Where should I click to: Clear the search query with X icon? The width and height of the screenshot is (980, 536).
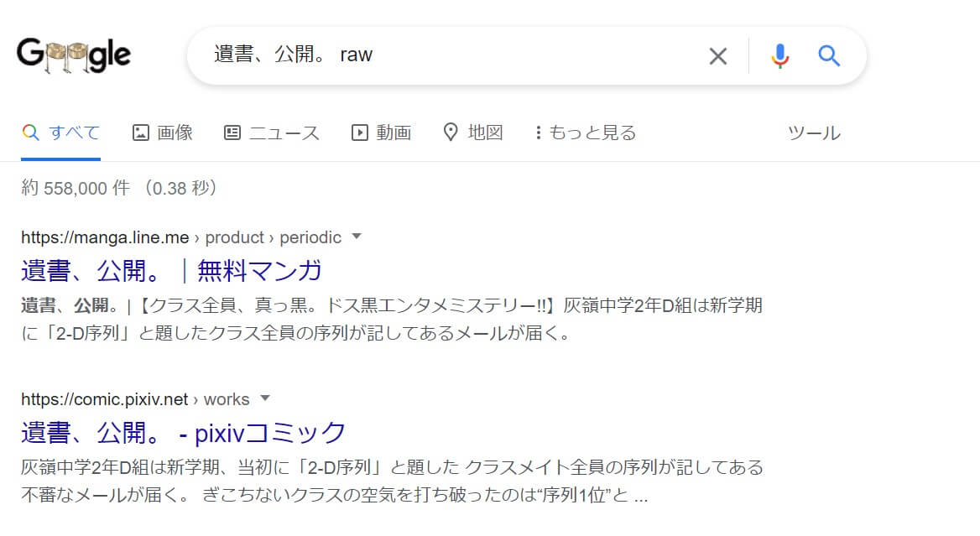(x=718, y=56)
